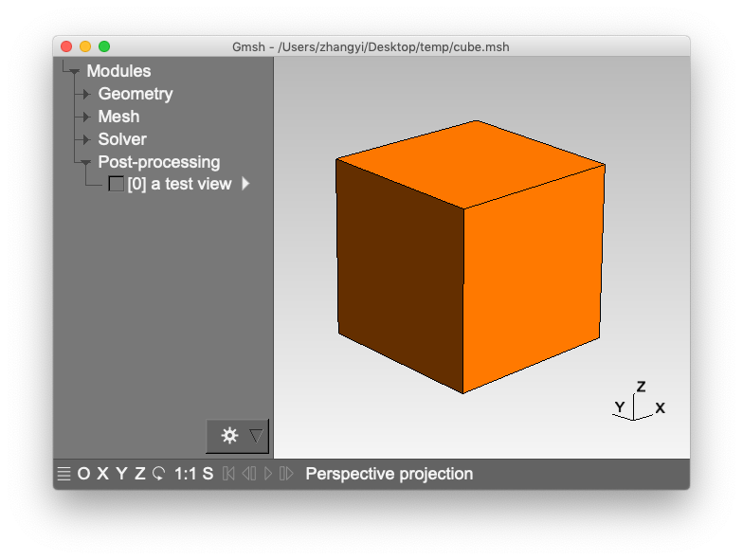Open the dropdown triangle beside the gear
Screen dimensions: 743x560
(x=256, y=436)
